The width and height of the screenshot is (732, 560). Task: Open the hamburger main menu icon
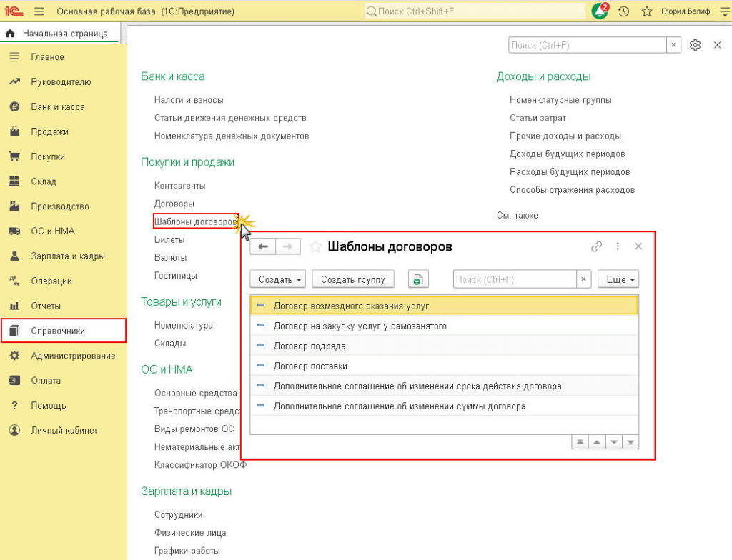point(39,11)
